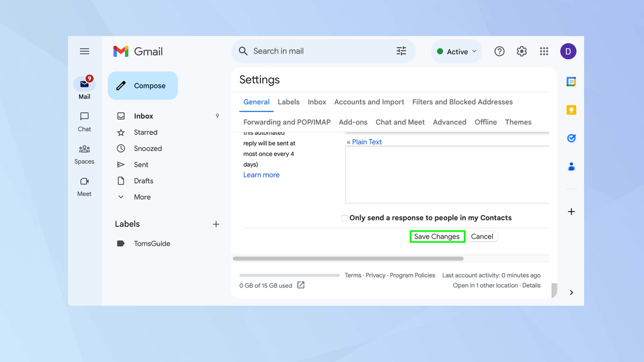Switch to the Themes settings tab
644x362 pixels.
(517, 122)
